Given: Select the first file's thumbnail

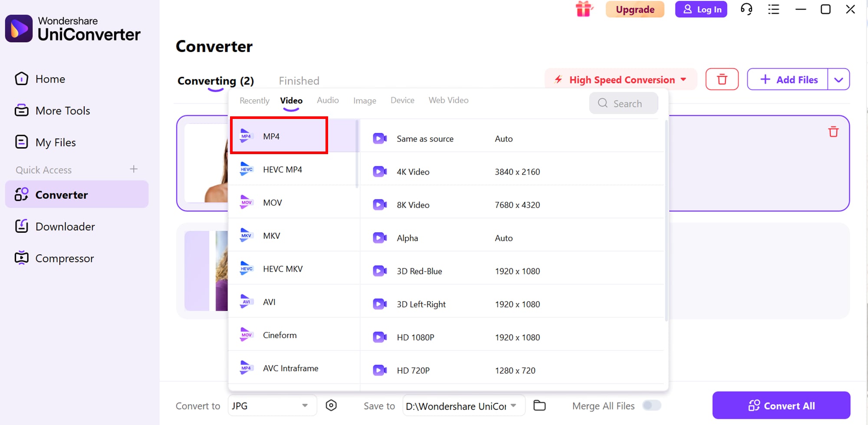Looking at the screenshot, I should 207,163.
